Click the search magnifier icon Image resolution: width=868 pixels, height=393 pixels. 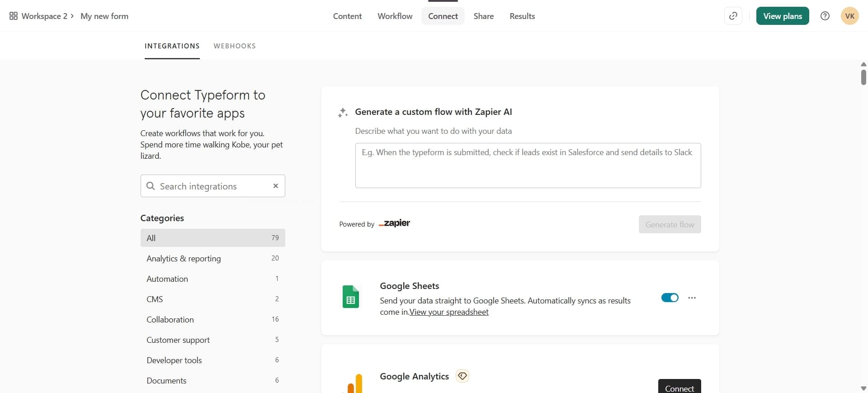click(151, 186)
